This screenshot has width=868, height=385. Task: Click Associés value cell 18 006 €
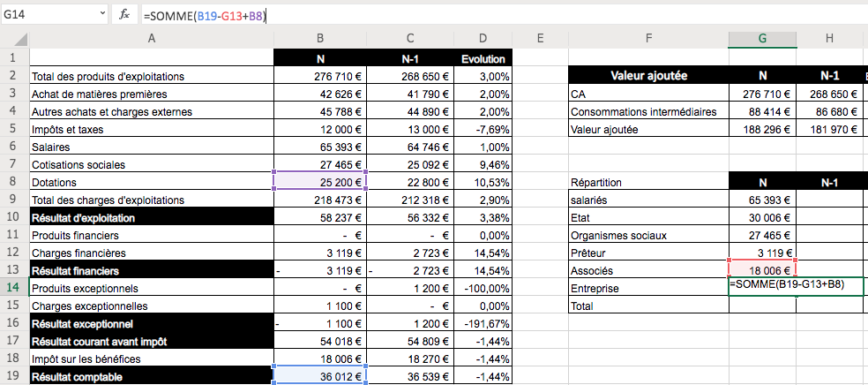pyautogui.click(x=762, y=270)
